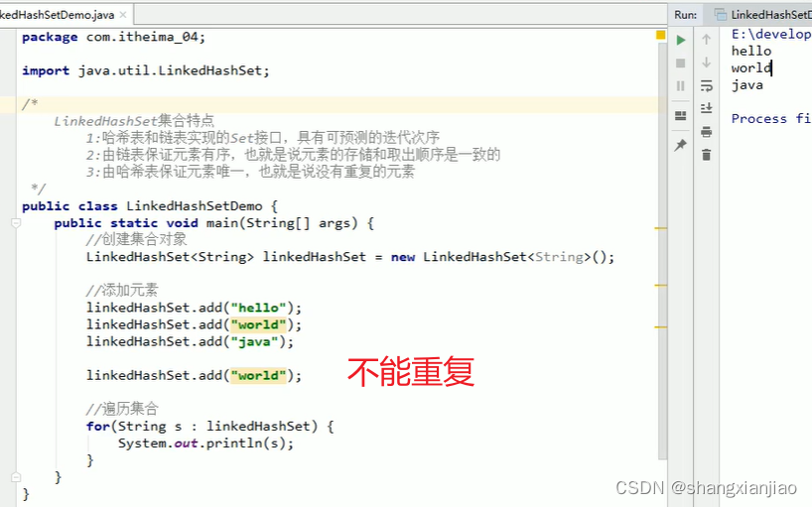Screen dimensions: 812x507
Task: Click the E:\develop path in console output
Action: pos(771,34)
